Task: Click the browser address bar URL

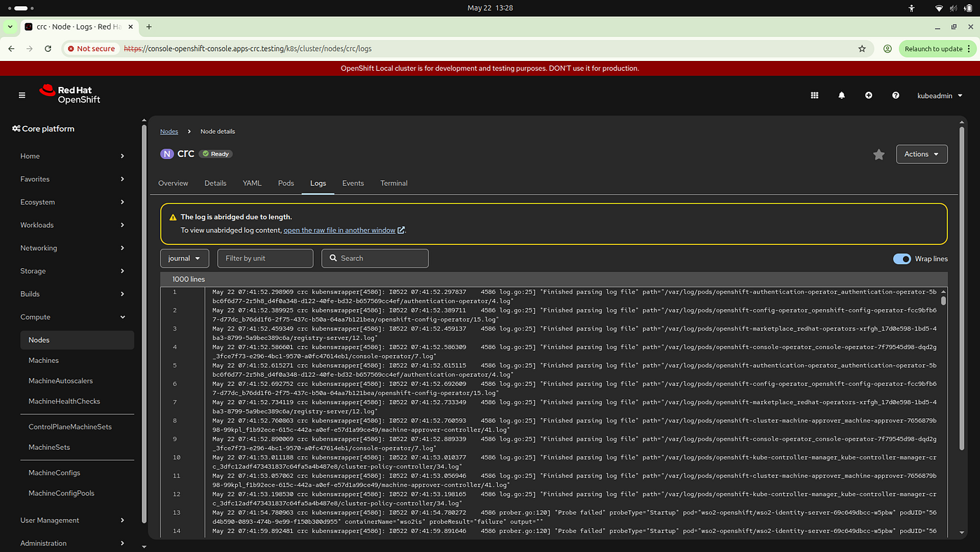Action: (248, 49)
